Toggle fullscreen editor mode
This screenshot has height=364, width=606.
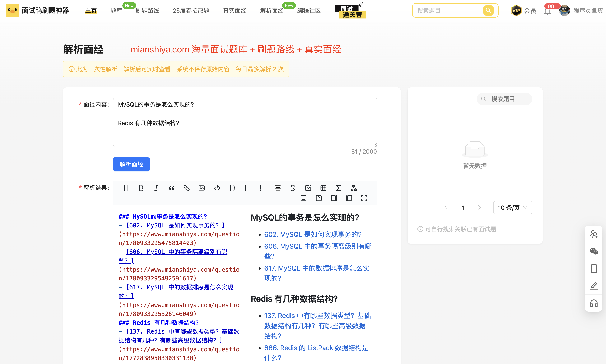364,198
